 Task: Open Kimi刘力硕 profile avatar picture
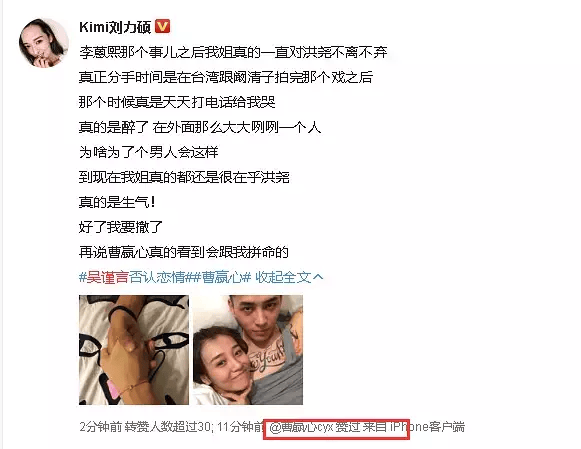tap(44, 43)
